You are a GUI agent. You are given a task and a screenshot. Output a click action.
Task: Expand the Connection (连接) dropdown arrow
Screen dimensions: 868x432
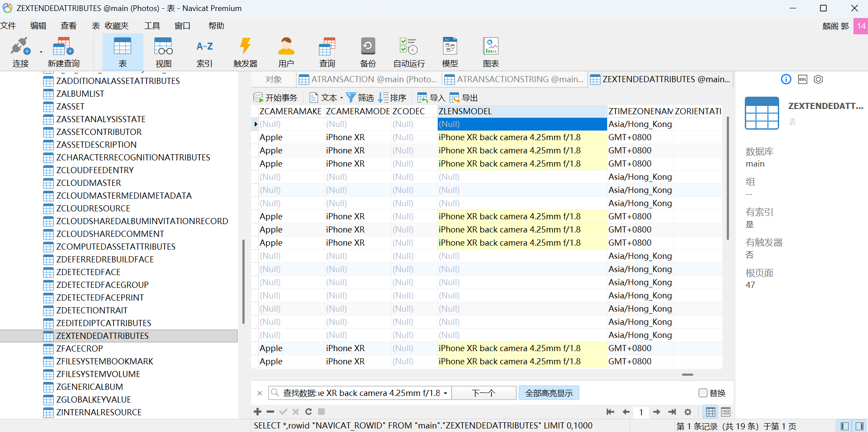pyautogui.click(x=41, y=52)
